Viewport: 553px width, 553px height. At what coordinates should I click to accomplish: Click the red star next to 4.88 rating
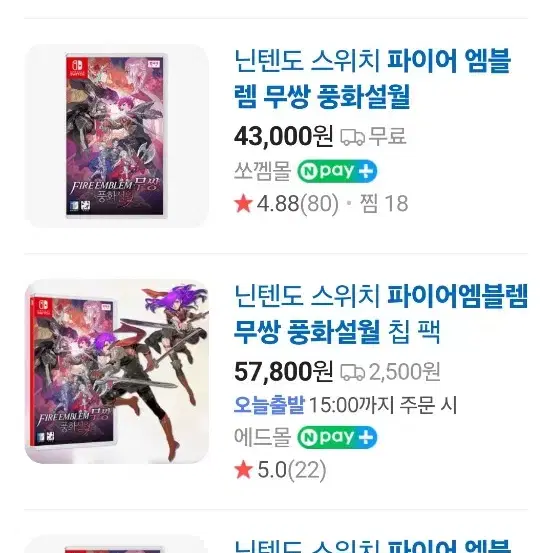[x=243, y=204]
